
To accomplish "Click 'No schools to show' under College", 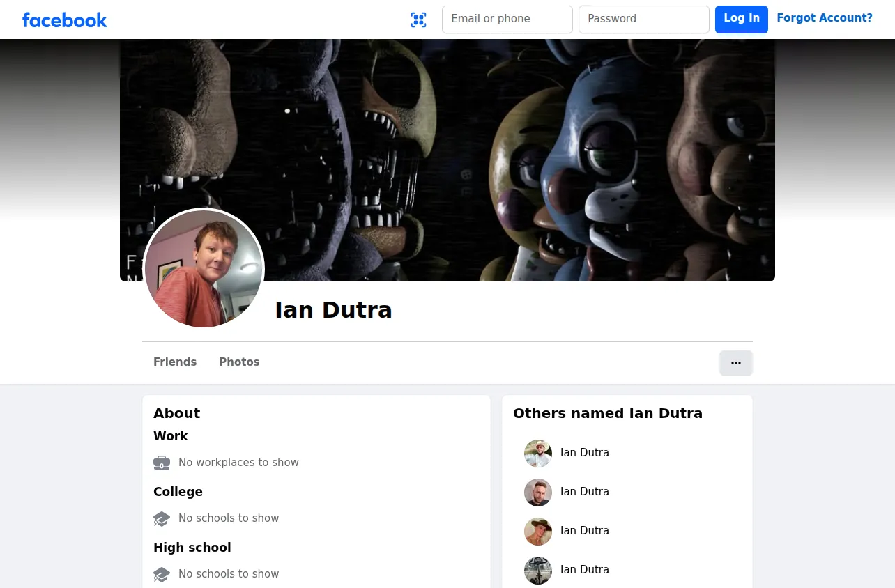I will (x=229, y=518).
